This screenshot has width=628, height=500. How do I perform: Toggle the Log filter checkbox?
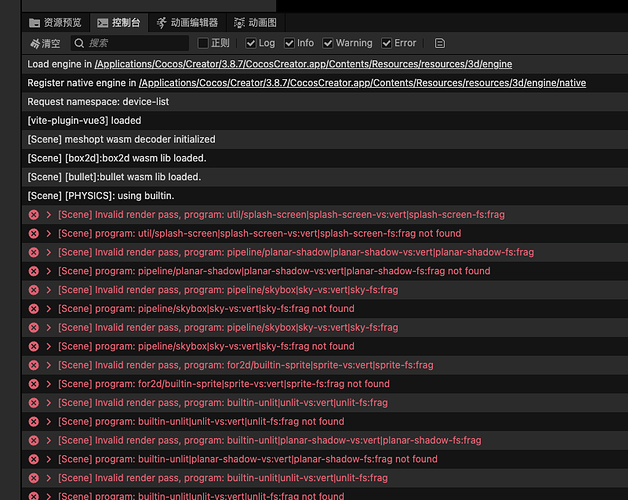tap(251, 43)
